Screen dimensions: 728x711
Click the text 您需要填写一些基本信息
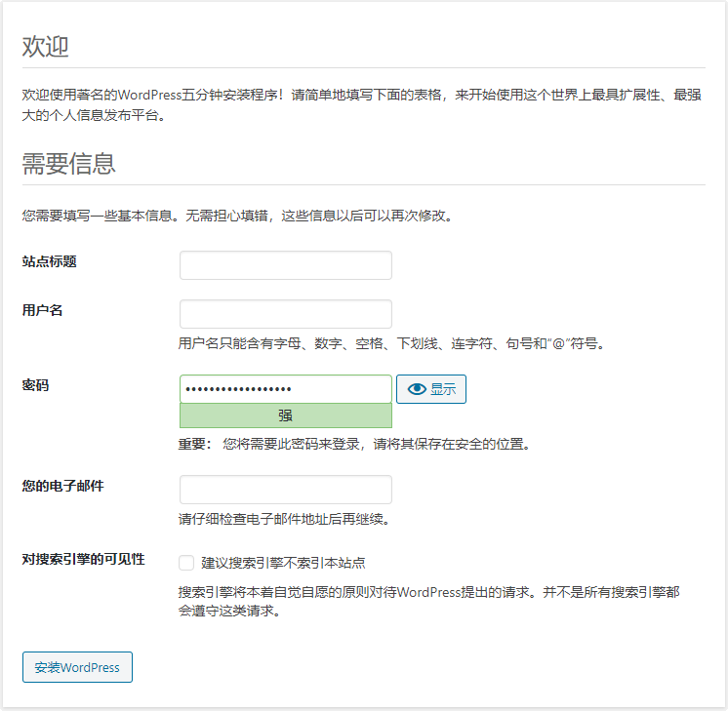click(238, 216)
